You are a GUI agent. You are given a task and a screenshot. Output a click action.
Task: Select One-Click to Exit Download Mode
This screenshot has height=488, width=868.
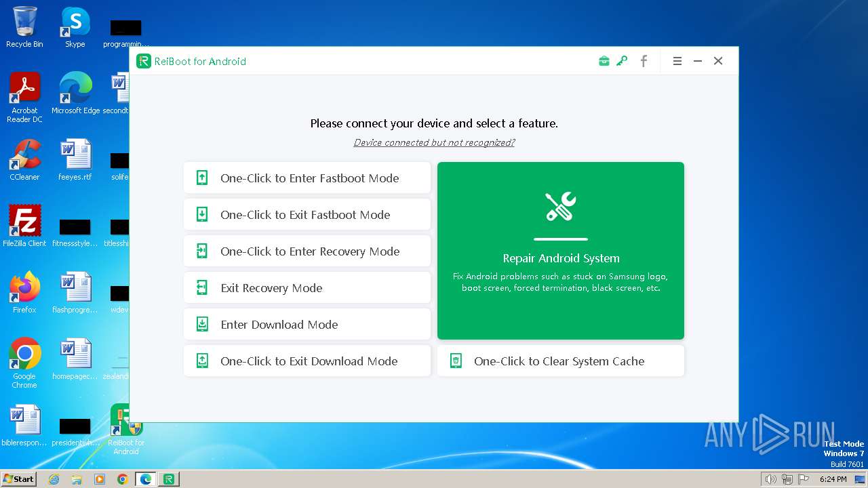click(307, 361)
